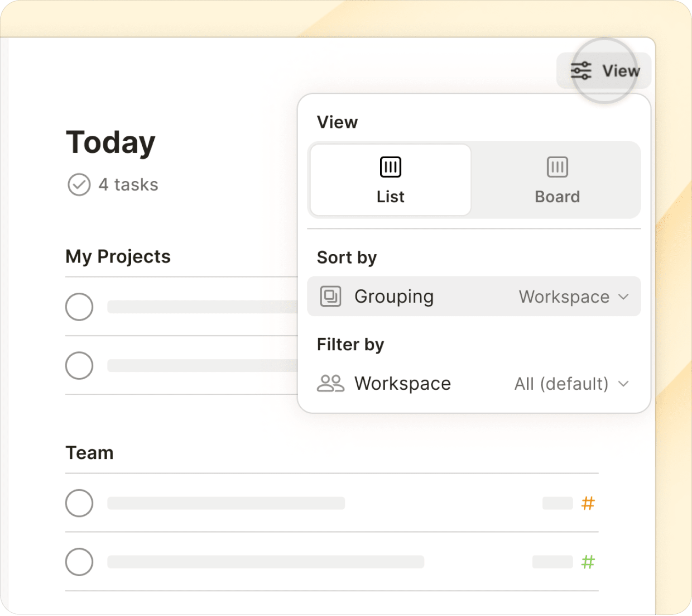Complete the second task under My Projects

[x=79, y=365]
